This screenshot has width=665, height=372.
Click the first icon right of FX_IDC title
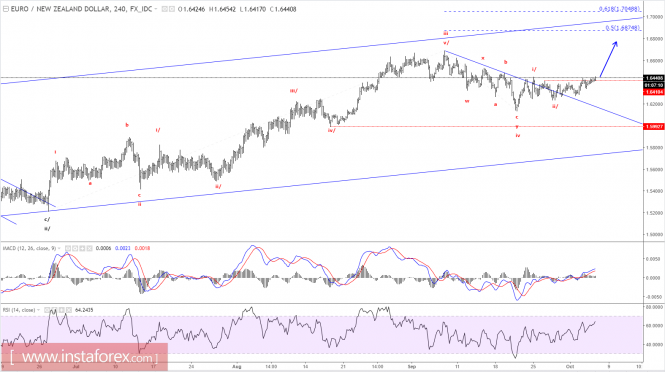coord(165,9)
